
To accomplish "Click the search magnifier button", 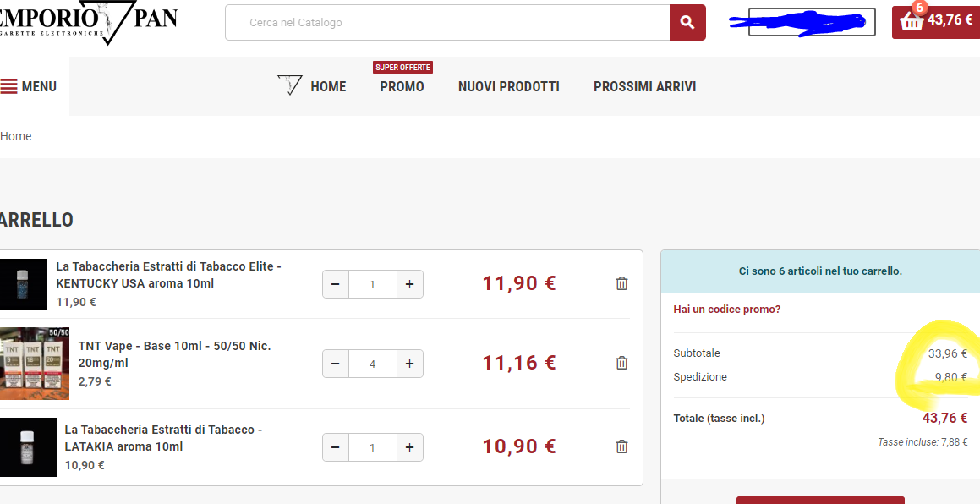I will (687, 23).
